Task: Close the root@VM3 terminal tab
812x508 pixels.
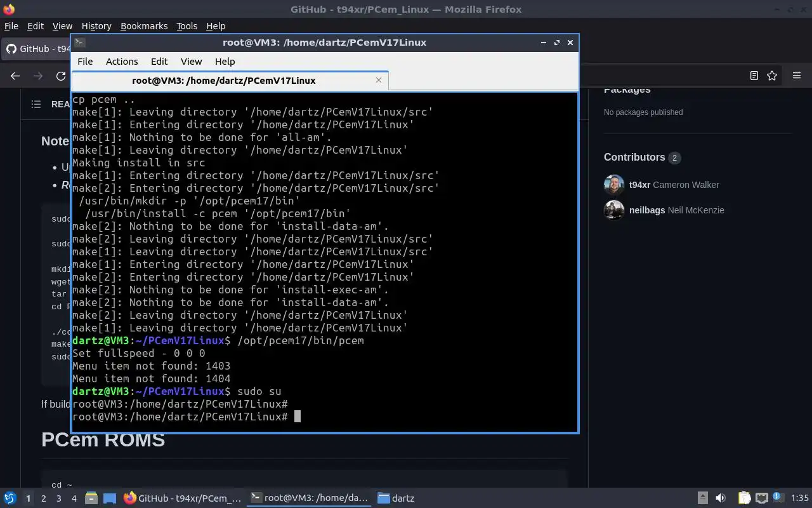Action: [379, 80]
